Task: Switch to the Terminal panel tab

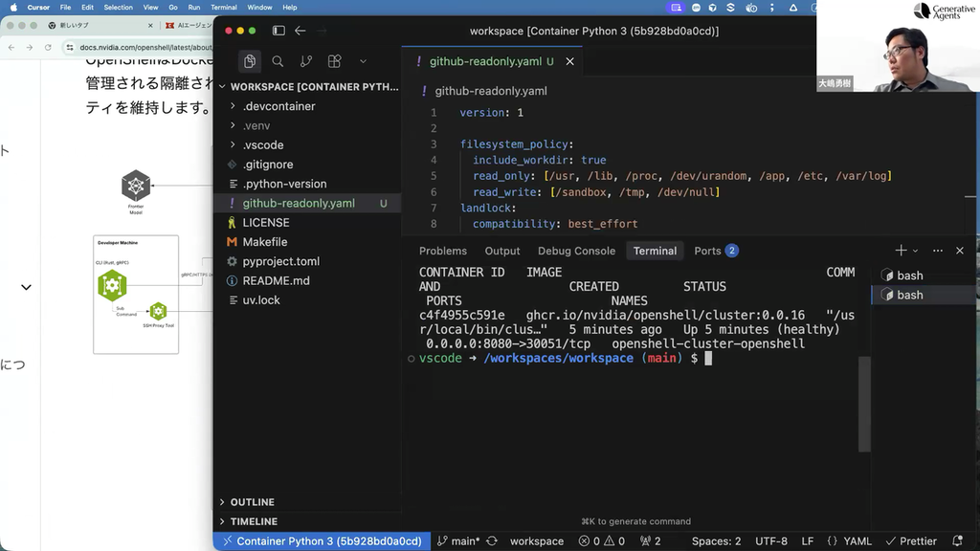Action: click(x=655, y=251)
